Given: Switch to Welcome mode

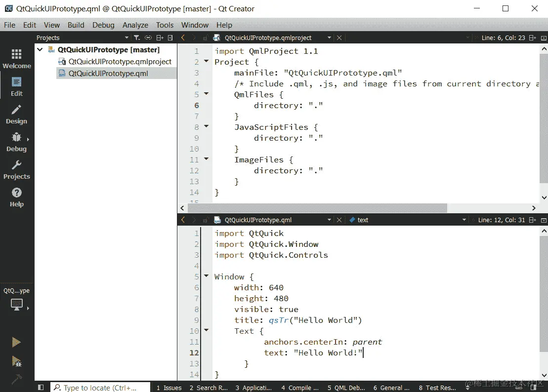Looking at the screenshot, I should [x=16, y=58].
